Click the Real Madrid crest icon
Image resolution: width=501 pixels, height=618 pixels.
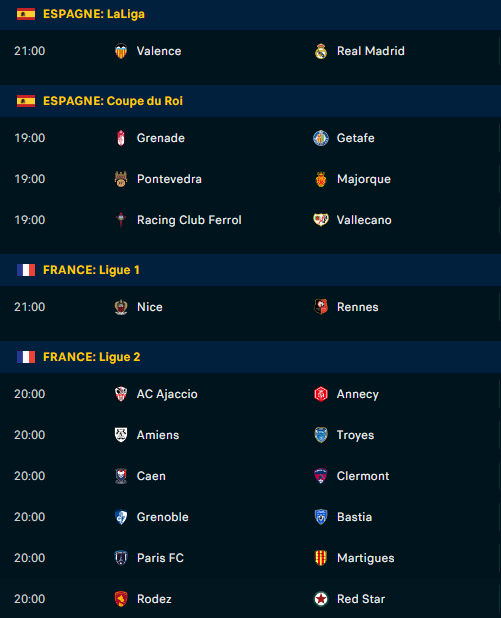321,51
